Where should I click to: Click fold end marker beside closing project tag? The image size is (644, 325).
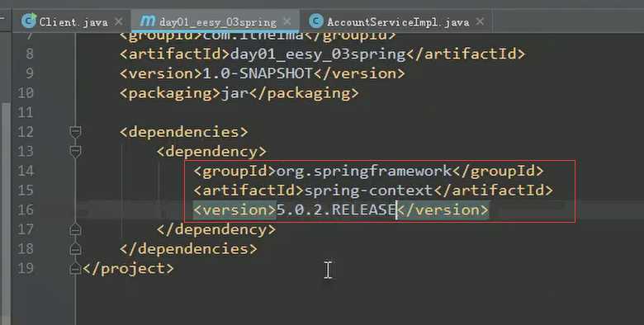click(x=75, y=268)
